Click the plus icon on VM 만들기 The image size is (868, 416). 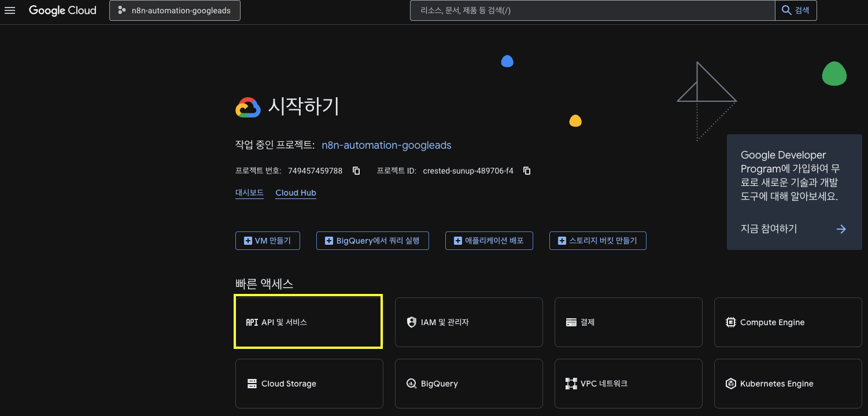[248, 241]
